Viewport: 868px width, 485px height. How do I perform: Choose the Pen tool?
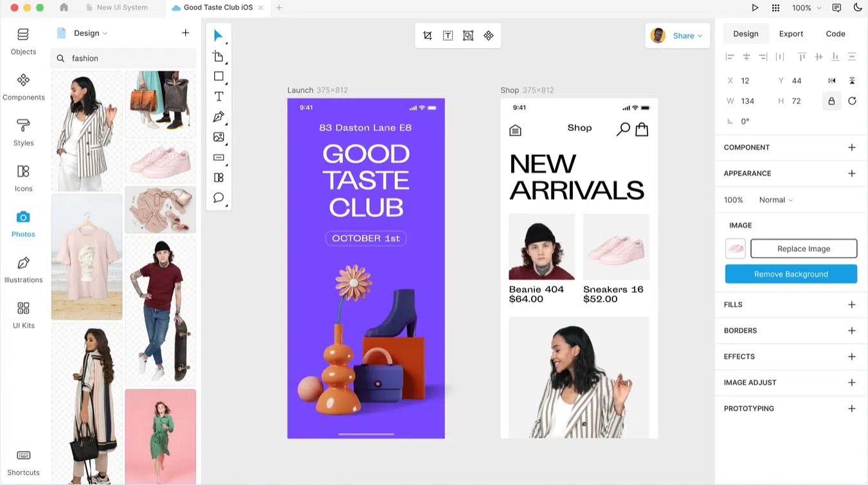[219, 116]
